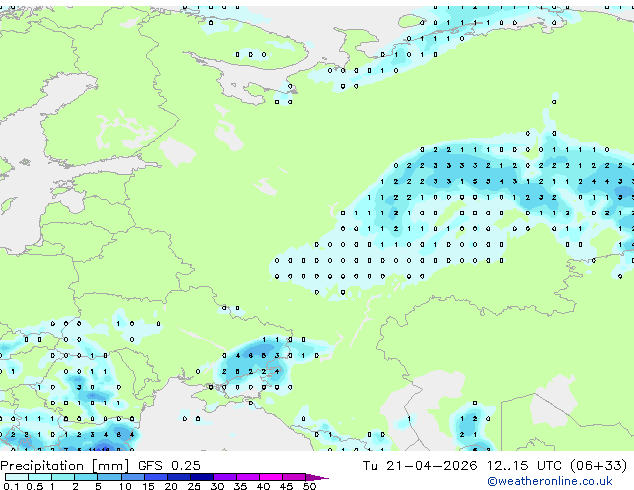634x490 pixels.
Task: Pick the 40–45 mm bright magenta swatch
Action: coord(271,477)
